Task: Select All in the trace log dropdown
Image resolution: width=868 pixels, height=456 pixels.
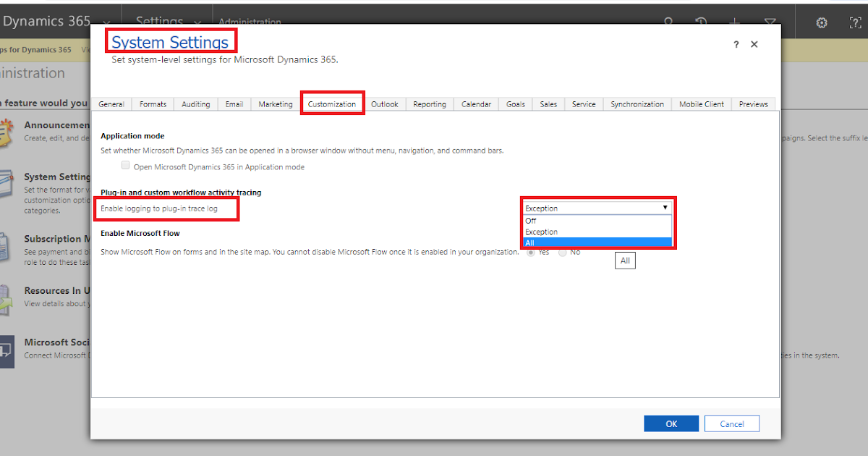Action: pos(597,242)
